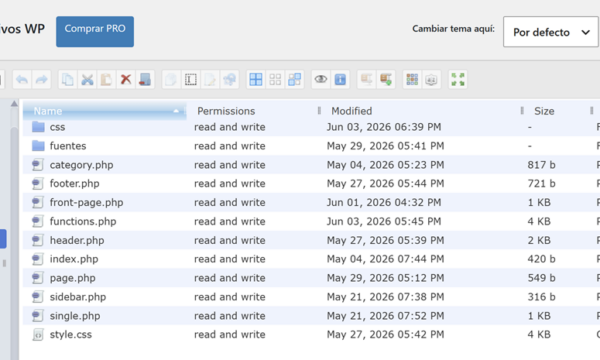This screenshot has height=360, width=600.
Task: Click the Paste clipboard toolbar icon
Action: point(106,80)
